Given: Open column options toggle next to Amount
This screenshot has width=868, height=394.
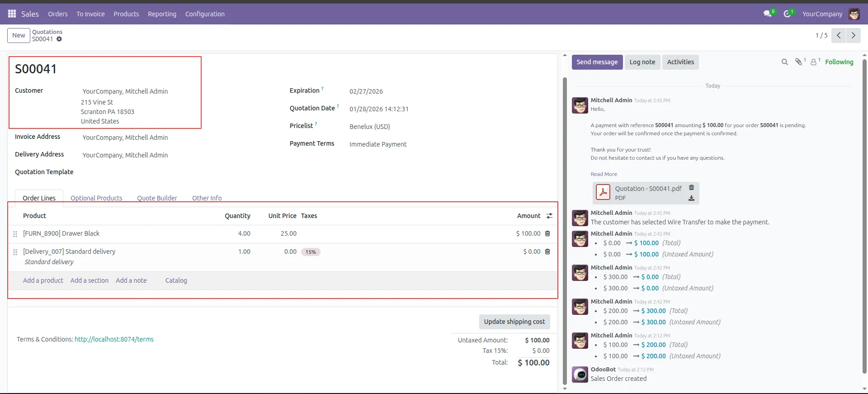Looking at the screenshot, I should click(549, 216).
